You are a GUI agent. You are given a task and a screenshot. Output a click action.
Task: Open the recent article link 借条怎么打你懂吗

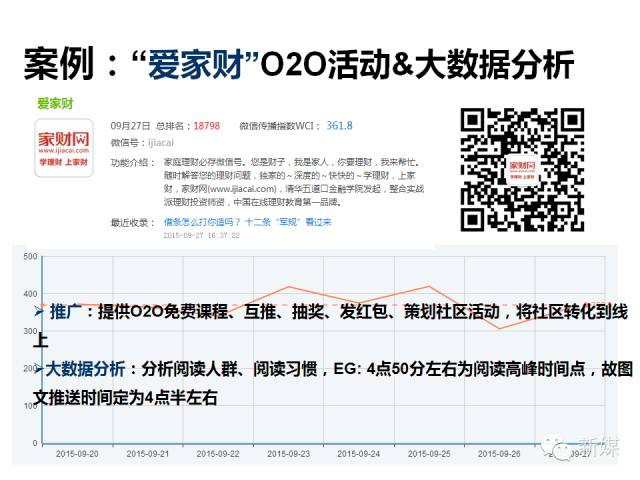tap(247, 222)
